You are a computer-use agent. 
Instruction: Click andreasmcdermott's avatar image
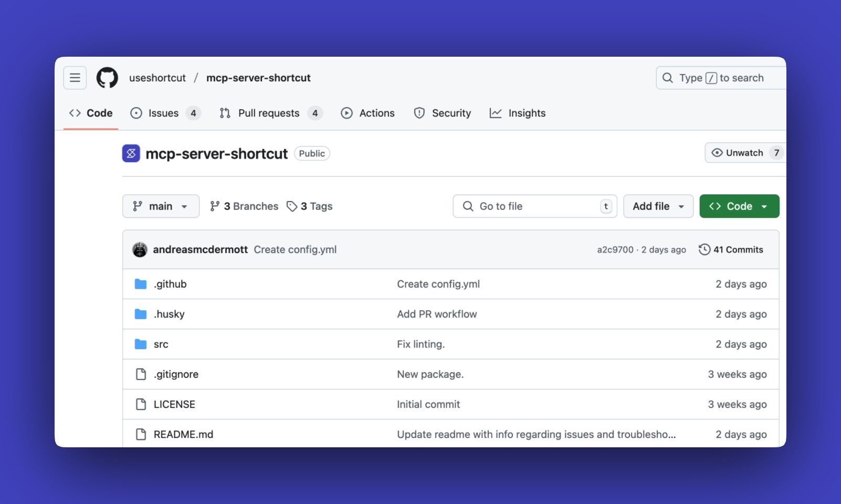click(x=140, y=249)
